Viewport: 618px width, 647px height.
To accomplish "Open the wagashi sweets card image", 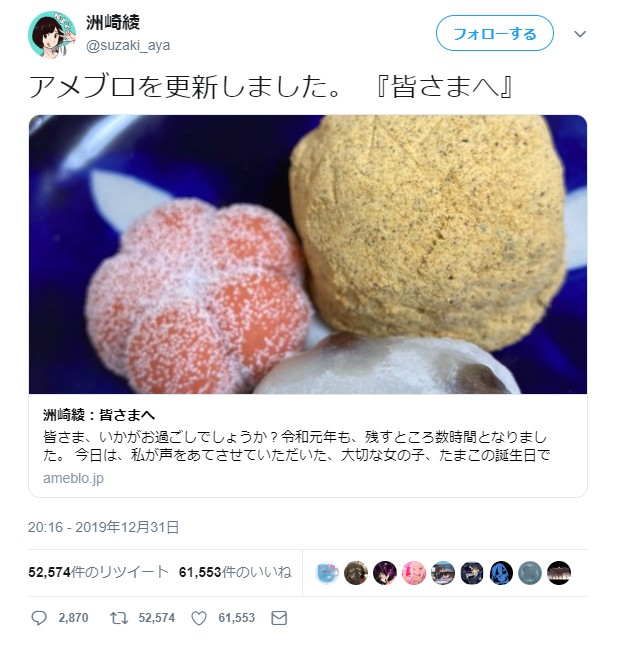I will tap(308, 254).
